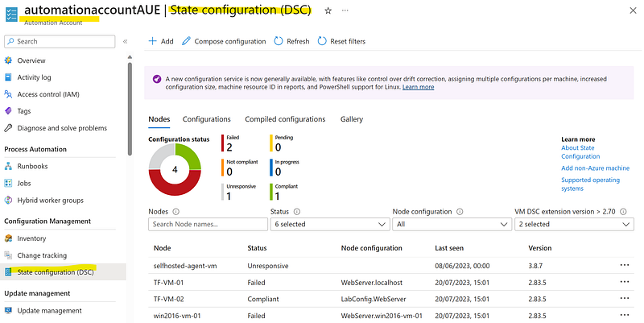Click the Hybrid worker groups icon
The height and width of the screenshot is (323, 644).
pos(8,200)
